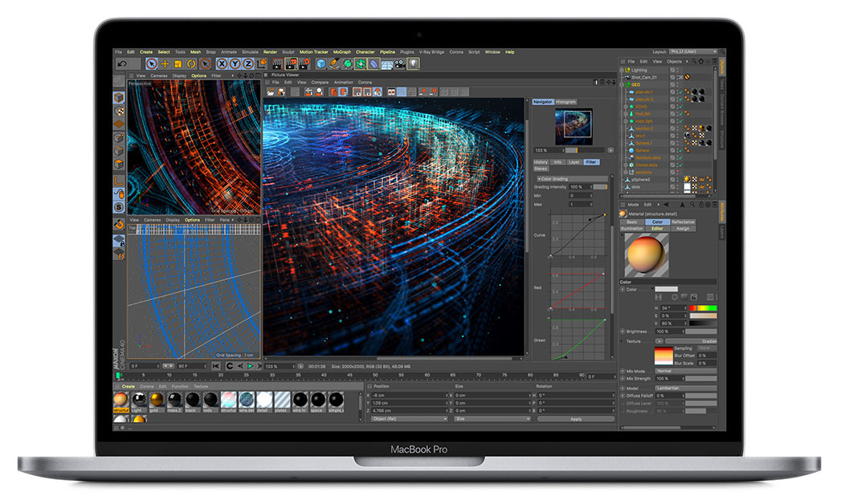Click Go to Start playback button
Screen dimensions: 841x504
(215, 366)
